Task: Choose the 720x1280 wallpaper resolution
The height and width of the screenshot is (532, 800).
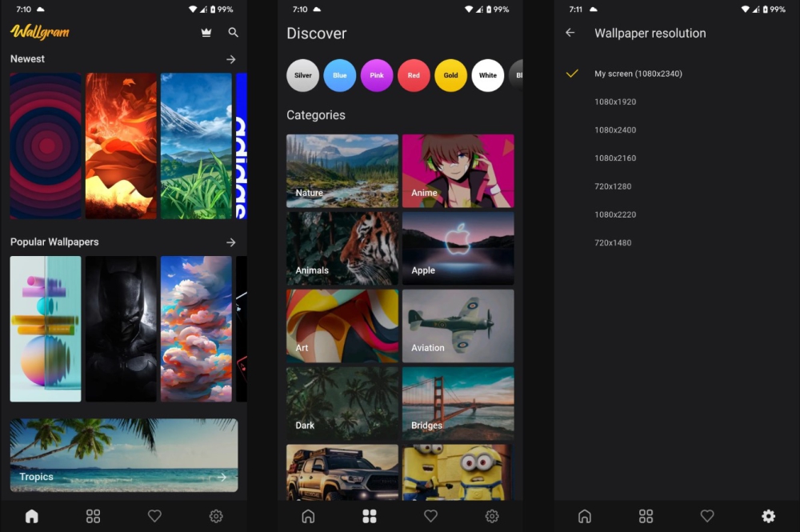Action: coord(613,186)
